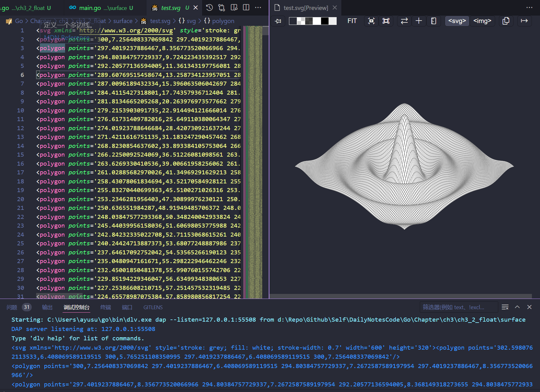Select solid white background swatch
Viewport: 540px width, 392px height.
tap(317, 21)
